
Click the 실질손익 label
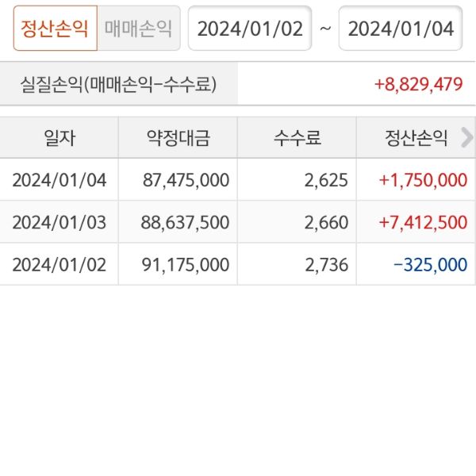coord(119,84)
